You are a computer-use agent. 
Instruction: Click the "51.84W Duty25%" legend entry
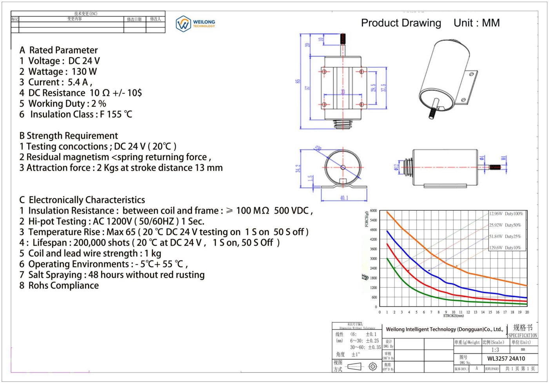click(505, 237)
